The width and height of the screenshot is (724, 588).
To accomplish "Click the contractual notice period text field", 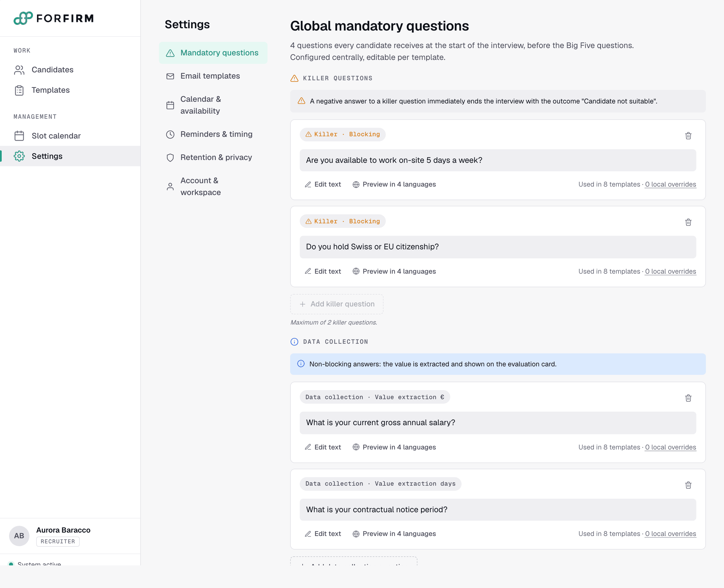I will (498, 510).
